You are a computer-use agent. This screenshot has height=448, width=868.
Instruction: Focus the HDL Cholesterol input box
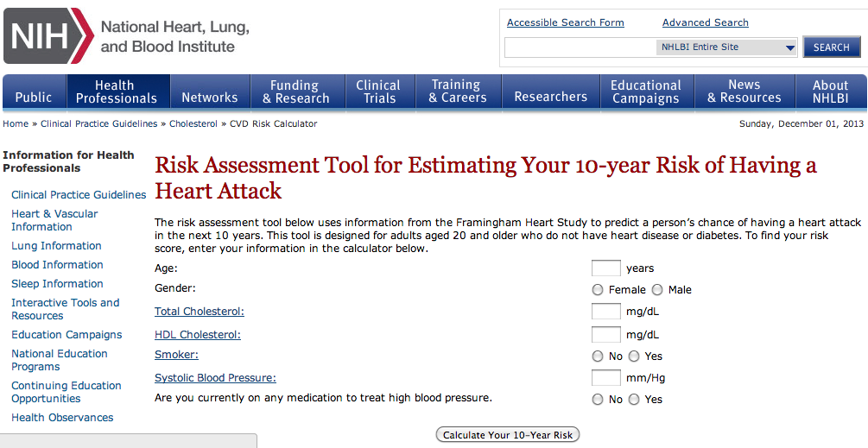click(x=605, y=334)
